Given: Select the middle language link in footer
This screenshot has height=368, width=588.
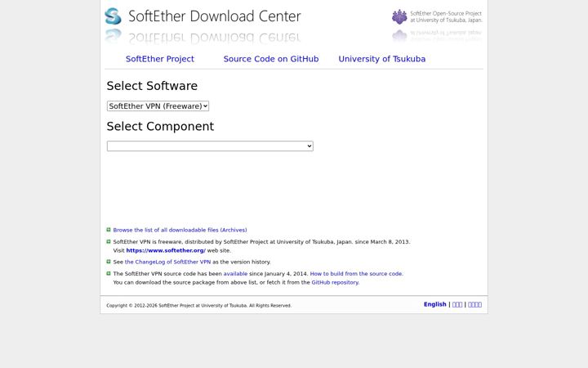Looking at the screenshot, I should [457, 304].
